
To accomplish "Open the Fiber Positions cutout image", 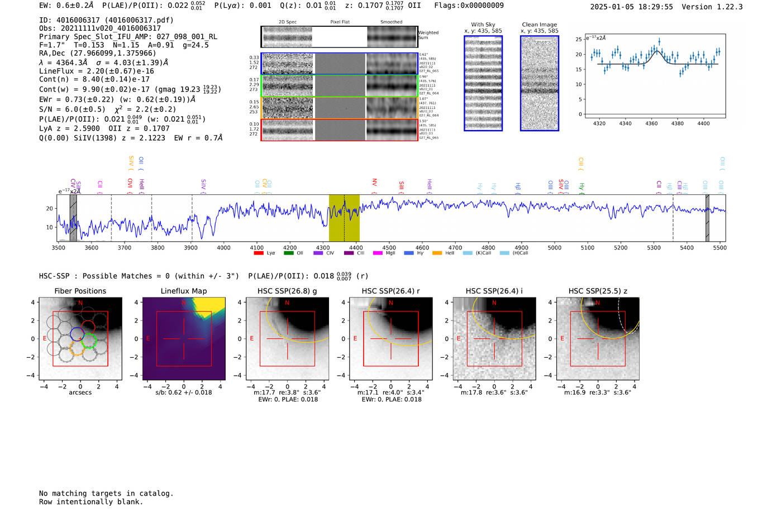I will coord(80,339).
